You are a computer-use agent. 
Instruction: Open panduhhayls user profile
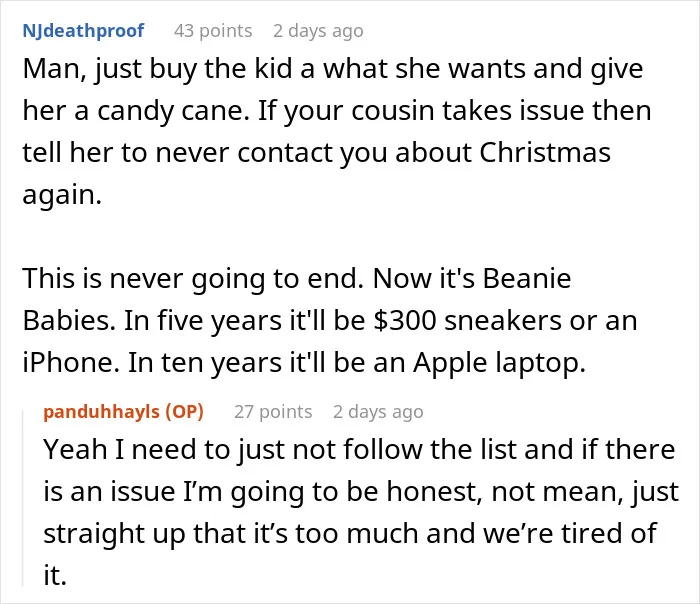(x=101, y=412)
